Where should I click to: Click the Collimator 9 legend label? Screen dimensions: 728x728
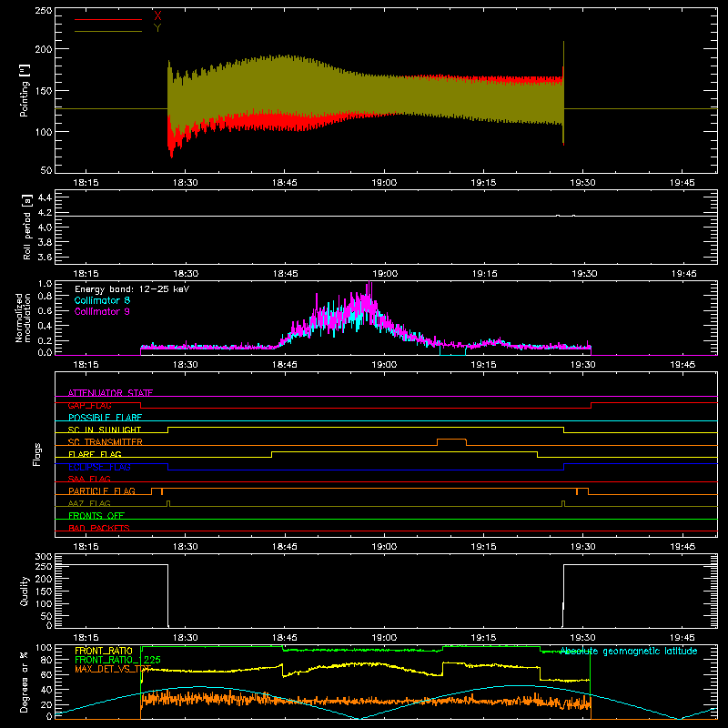tap(102, 311)
